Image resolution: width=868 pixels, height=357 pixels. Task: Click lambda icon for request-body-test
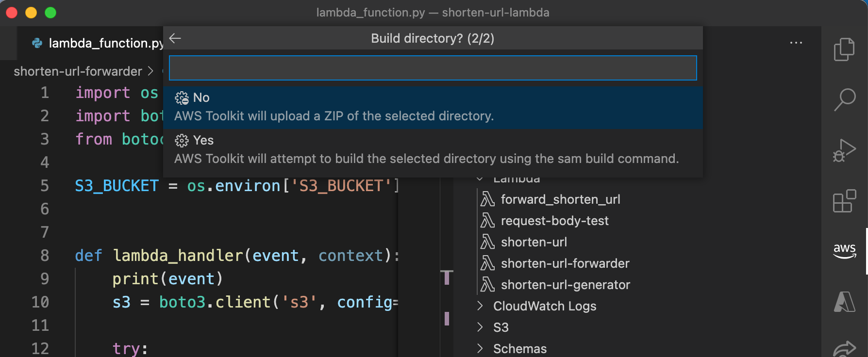[487, 221]
